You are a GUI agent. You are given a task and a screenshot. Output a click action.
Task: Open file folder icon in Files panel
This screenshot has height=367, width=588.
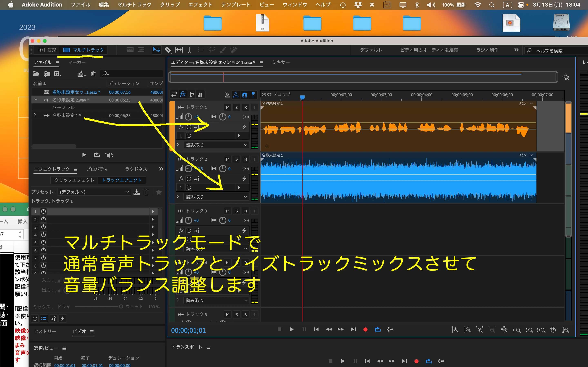[x=36, y=74]
